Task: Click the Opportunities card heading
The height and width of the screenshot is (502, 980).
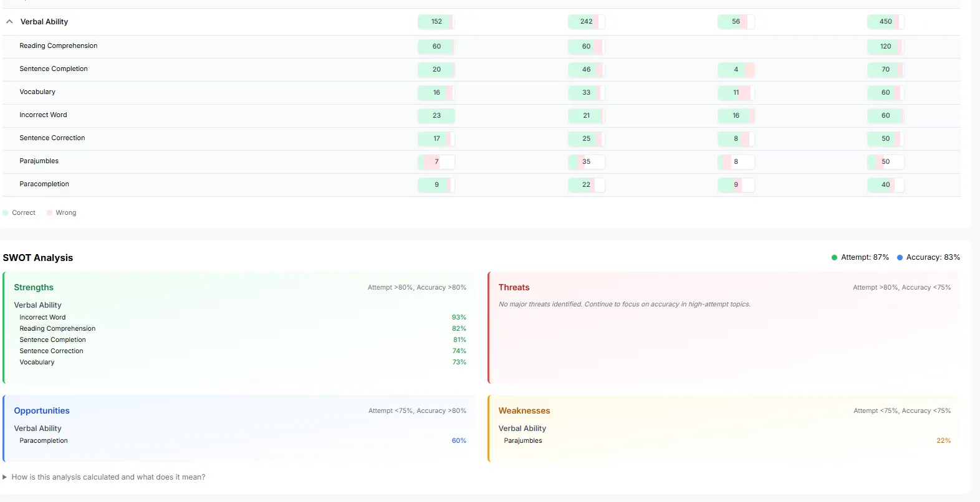Action: point(42,411)
